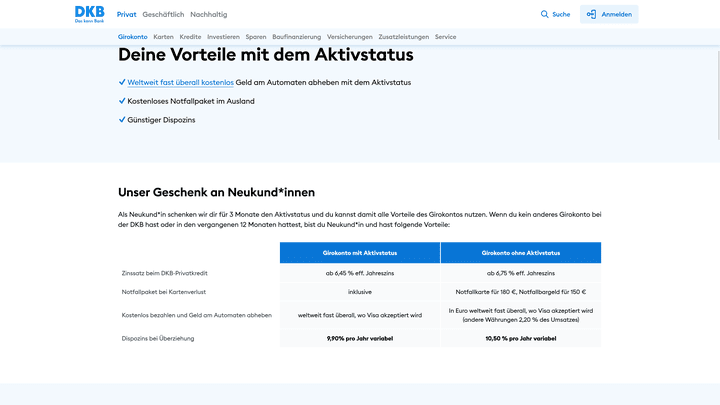Follow the 'Weltweit fast überall kostenlos' link
Screen dimensions: 720x405
coord(180,82)
